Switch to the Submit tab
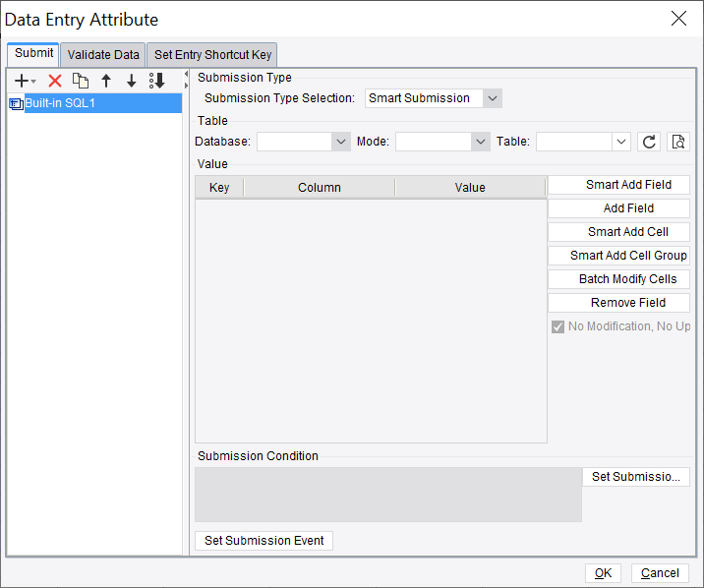The height and width of the screenshot is (588, 704). [33, 53]
